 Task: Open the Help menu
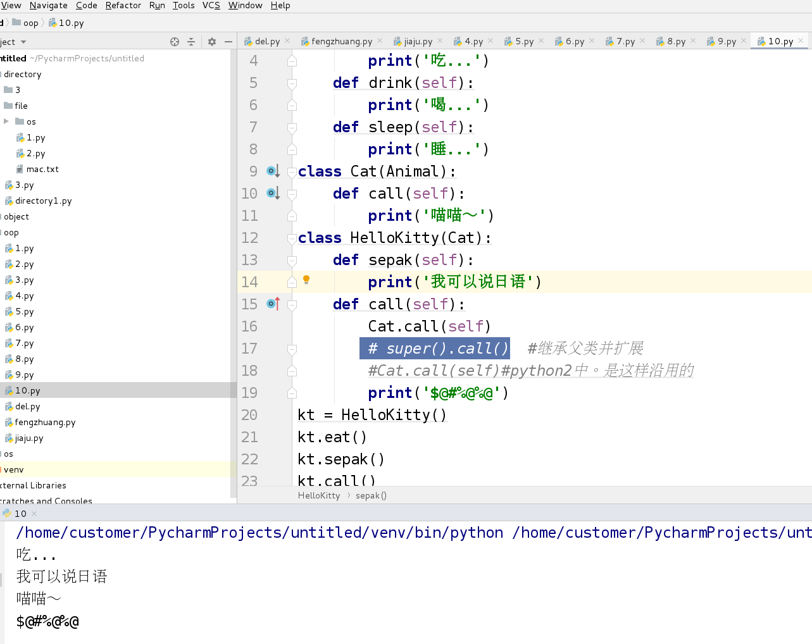280,5
